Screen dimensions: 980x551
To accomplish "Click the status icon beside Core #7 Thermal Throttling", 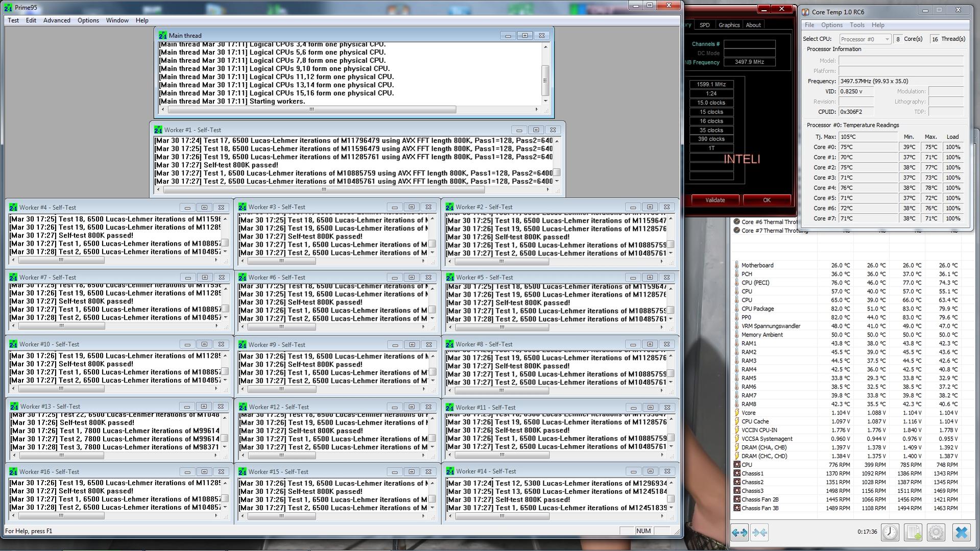I will pos(736,230).
